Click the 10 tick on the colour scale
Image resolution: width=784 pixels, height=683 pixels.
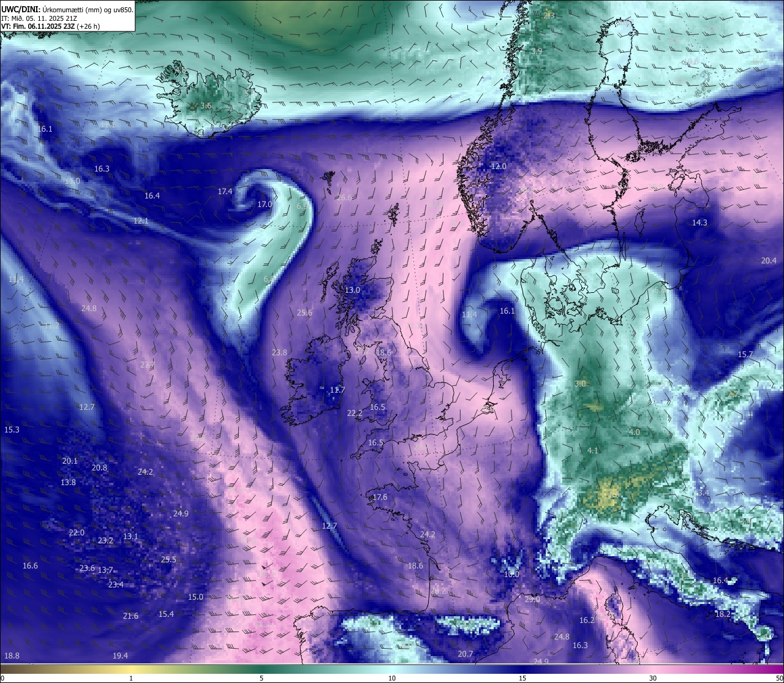[x=392, y=678]
